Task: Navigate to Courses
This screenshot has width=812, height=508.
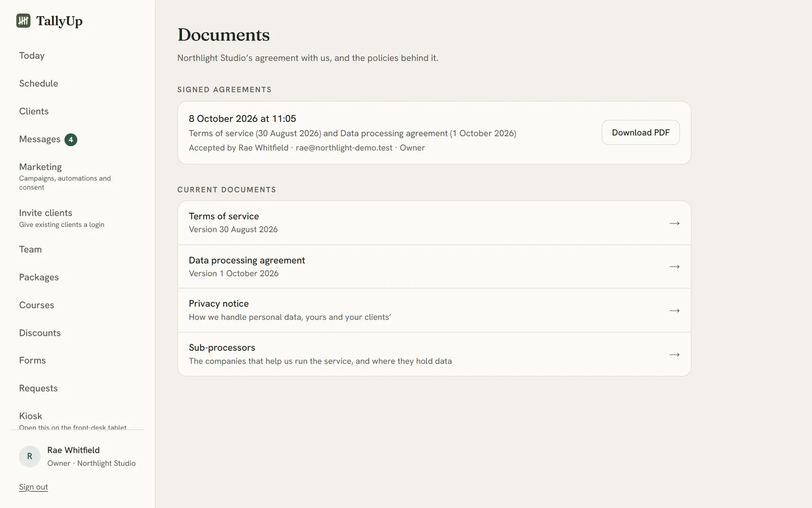Action: click(x=37, y=305)
